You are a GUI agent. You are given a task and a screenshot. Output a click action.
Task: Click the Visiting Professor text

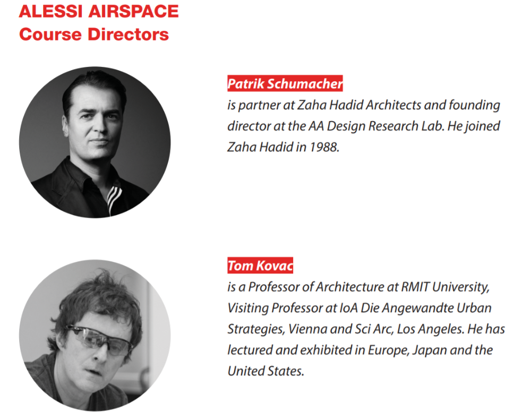tap(275, 308)
